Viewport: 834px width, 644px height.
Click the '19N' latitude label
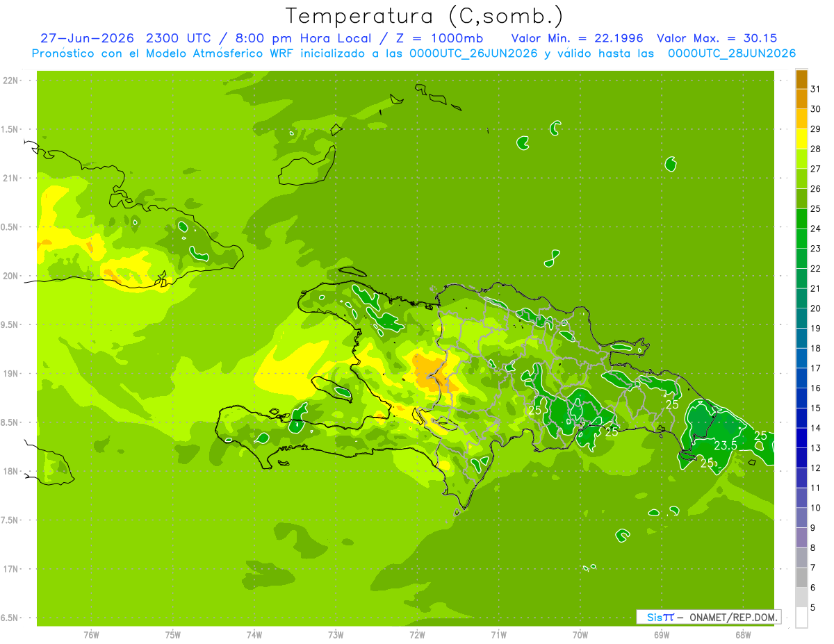11,374
